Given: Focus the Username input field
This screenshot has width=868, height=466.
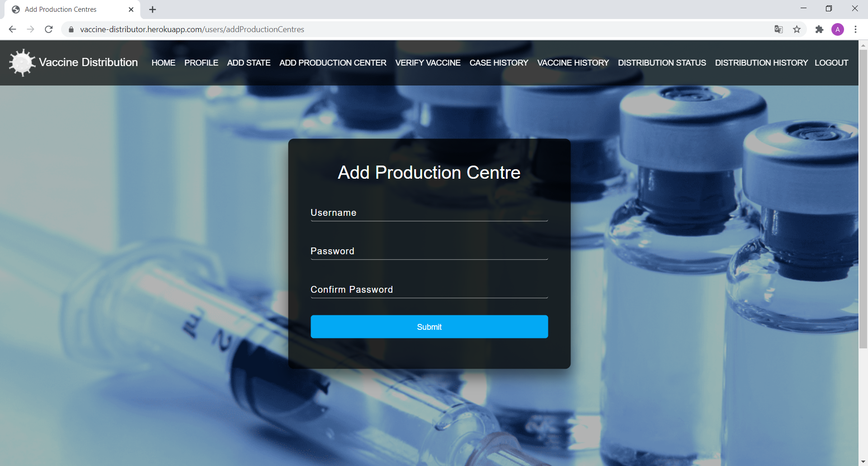Looking at the screenshot, I should (x=429, y=213).
